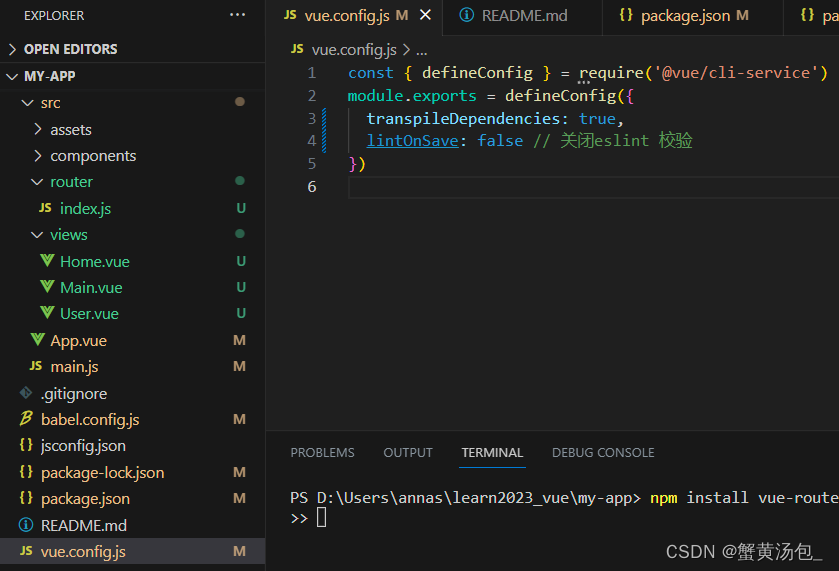Click the braces icon beside package.json in Explorer
This screenshot has height=571, width=839.
pyautogui.click(x=26, y=498)
